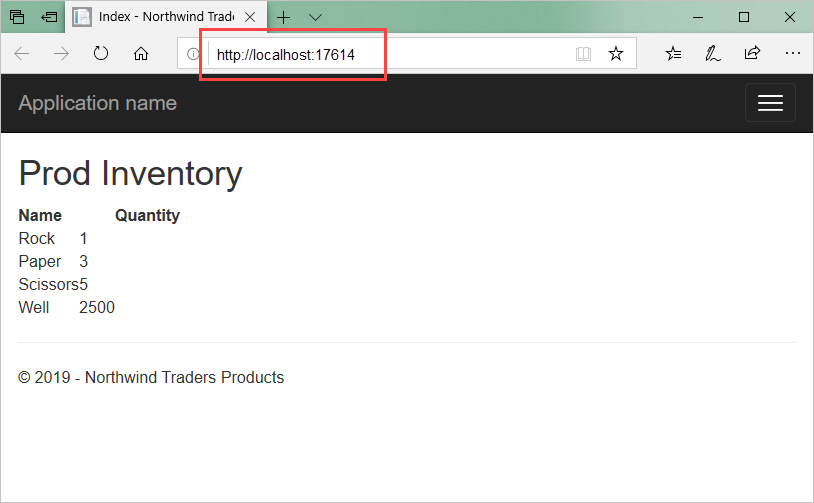Click the Application name link
814x503 pixels.
coord(98,103)
